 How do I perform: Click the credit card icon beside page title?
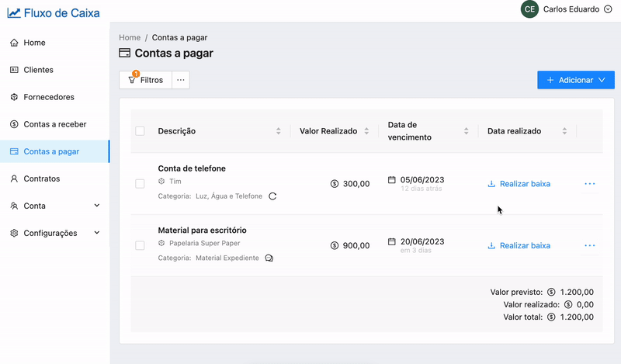point(125,53)
